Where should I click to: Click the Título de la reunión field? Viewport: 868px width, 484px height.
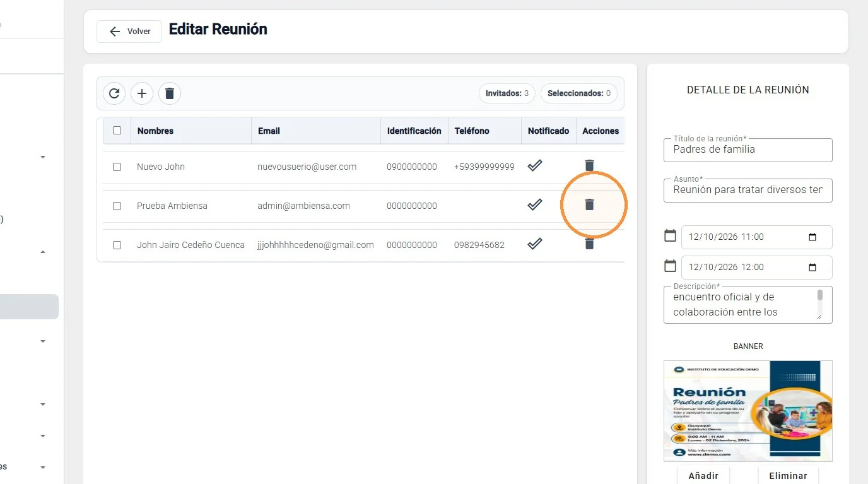[x=748, y=150]
